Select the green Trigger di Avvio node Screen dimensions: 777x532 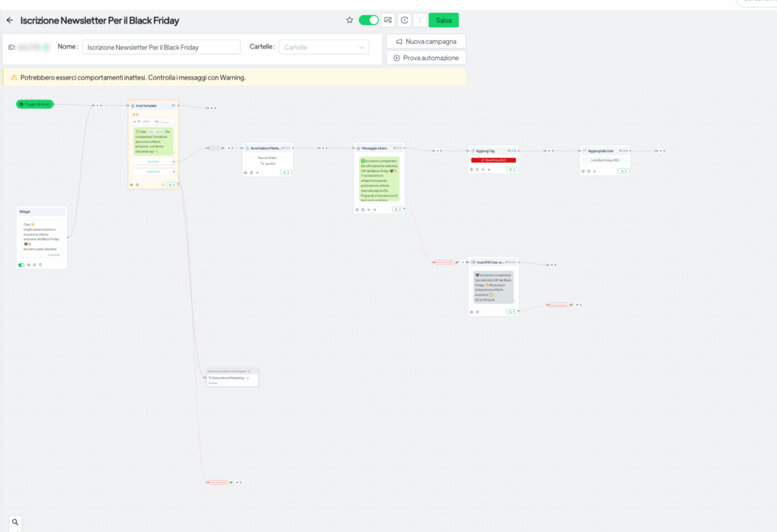35,104
